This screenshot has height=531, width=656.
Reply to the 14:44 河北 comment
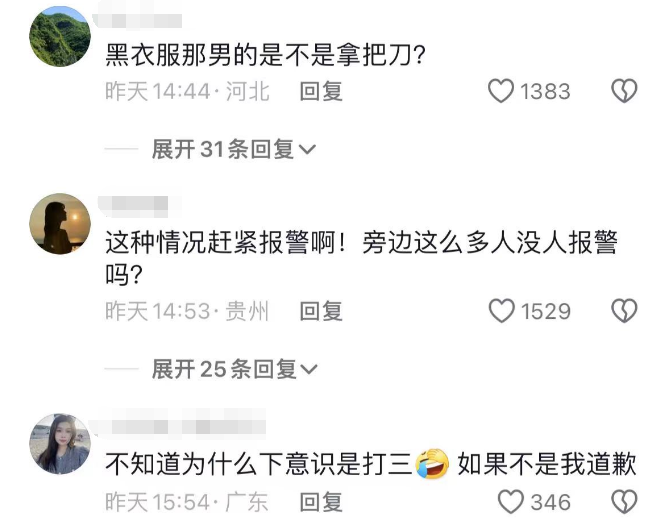point(321,91)
